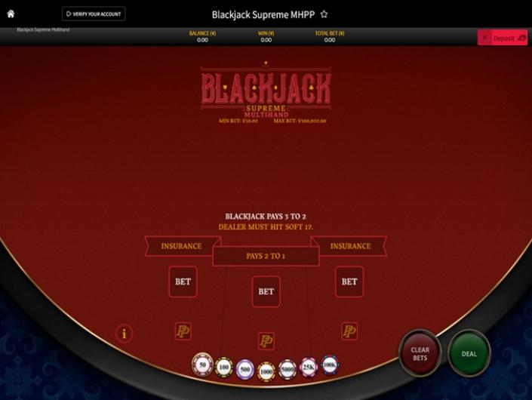This screenshot has width=532, height=400.
Task: Pick the 5000 value chip
Action: 288,369
